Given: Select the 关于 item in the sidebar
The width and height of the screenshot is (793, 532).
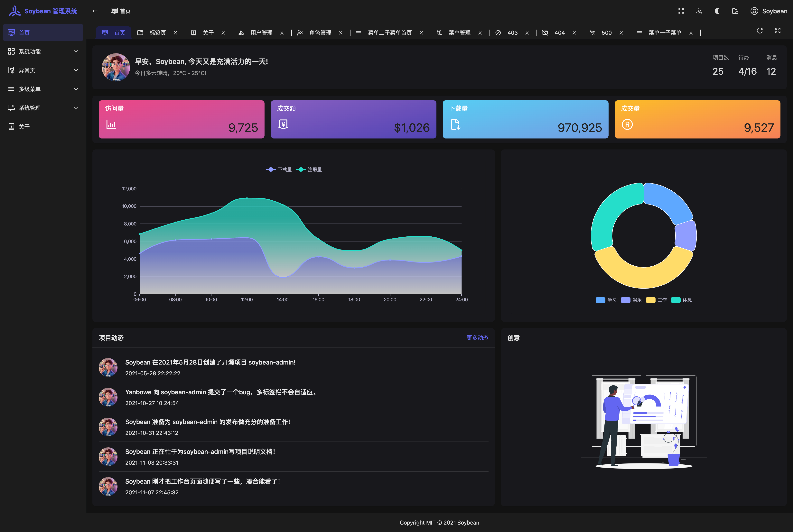Looking at the screenshot, I should click(x=24, y=126).
